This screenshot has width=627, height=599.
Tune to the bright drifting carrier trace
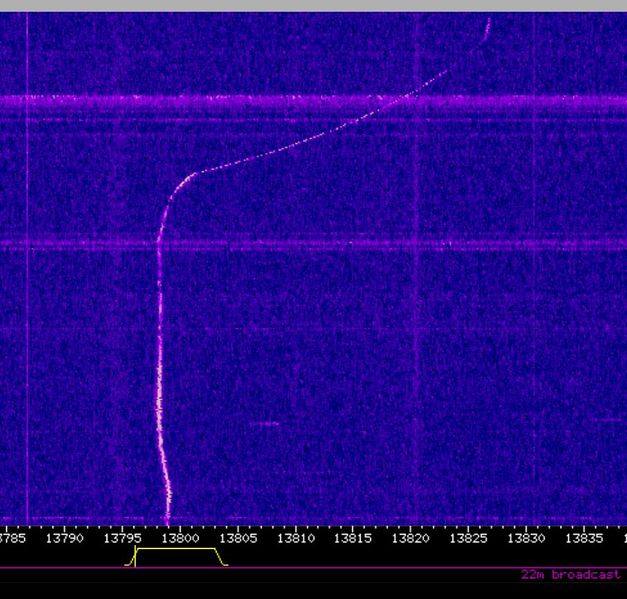[160, 360]
